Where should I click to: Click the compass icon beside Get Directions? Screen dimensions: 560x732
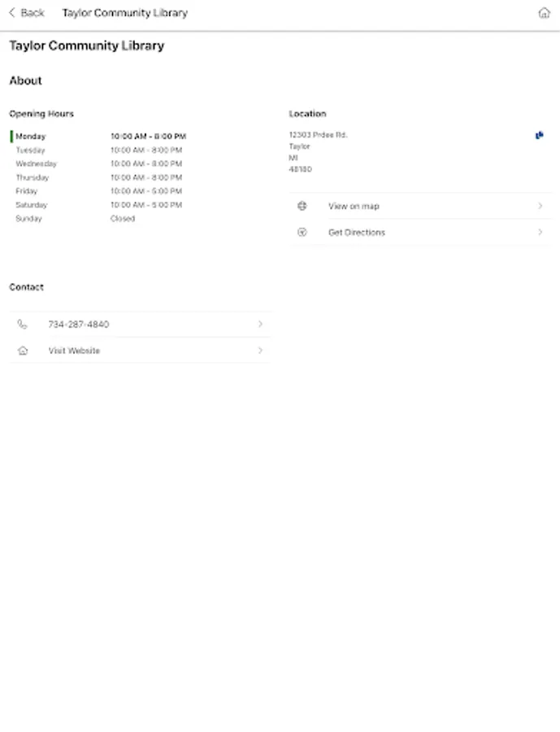click(302, 232)
